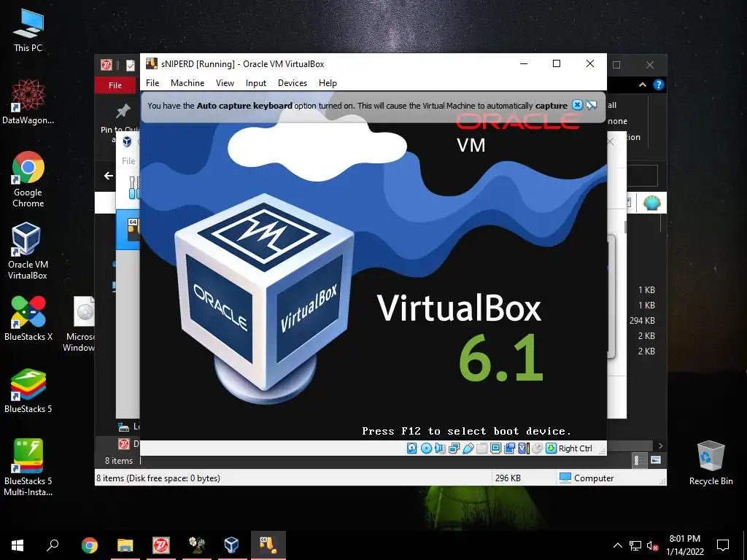Click the seashell icon in background toolbar

click(651, 203)
